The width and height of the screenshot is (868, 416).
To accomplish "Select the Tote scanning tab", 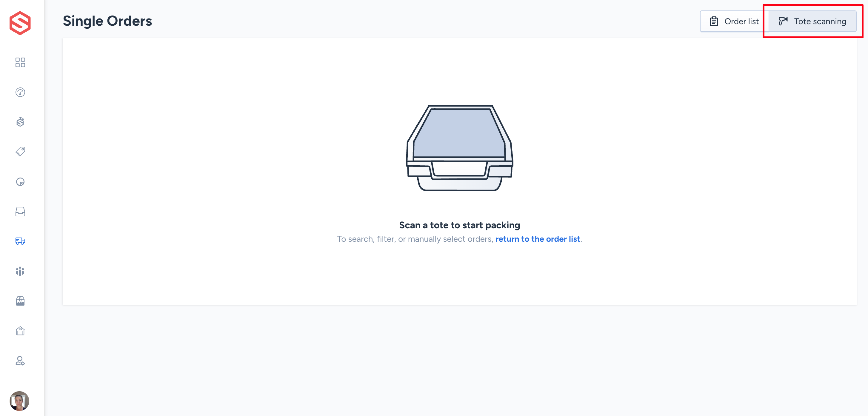I will point(812,21).
